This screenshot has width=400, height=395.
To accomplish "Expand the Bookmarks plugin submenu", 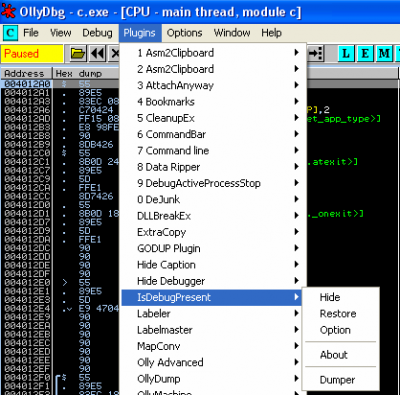I will tap(213, 102).
